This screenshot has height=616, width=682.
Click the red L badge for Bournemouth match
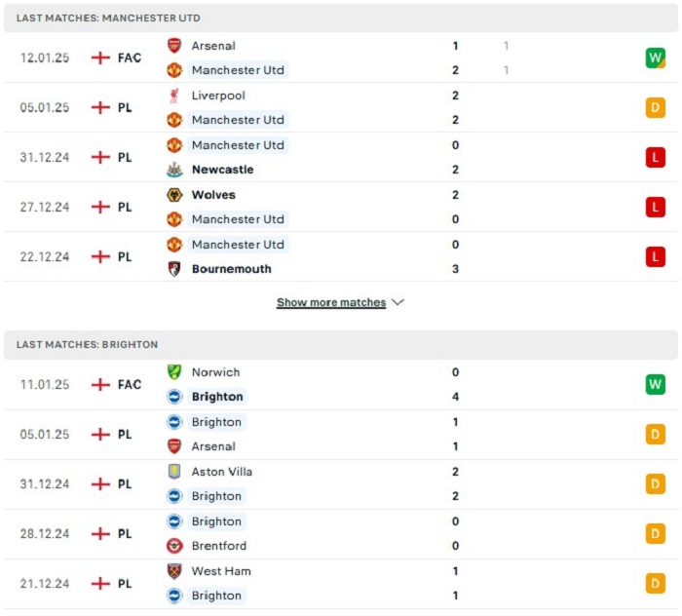656,256
